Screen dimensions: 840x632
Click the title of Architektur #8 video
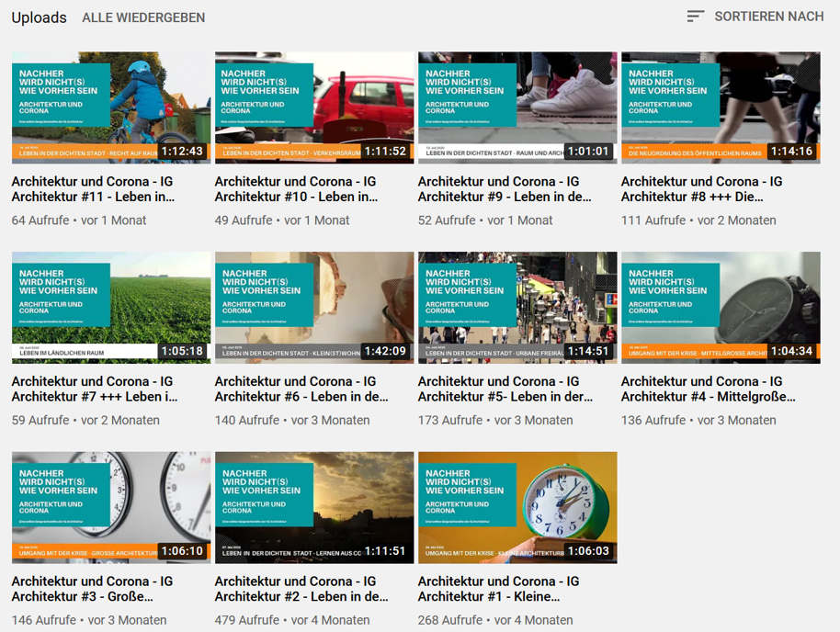point(701,189)
